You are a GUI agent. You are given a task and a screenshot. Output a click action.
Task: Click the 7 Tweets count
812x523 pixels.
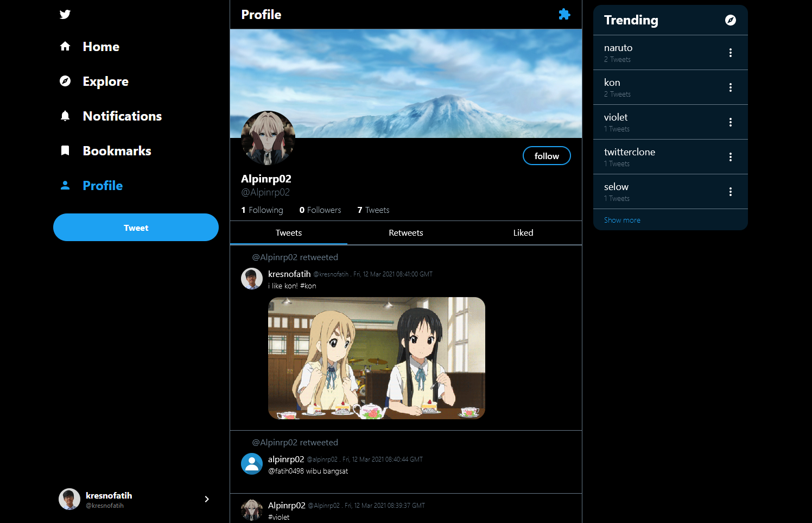click(373, 210)
